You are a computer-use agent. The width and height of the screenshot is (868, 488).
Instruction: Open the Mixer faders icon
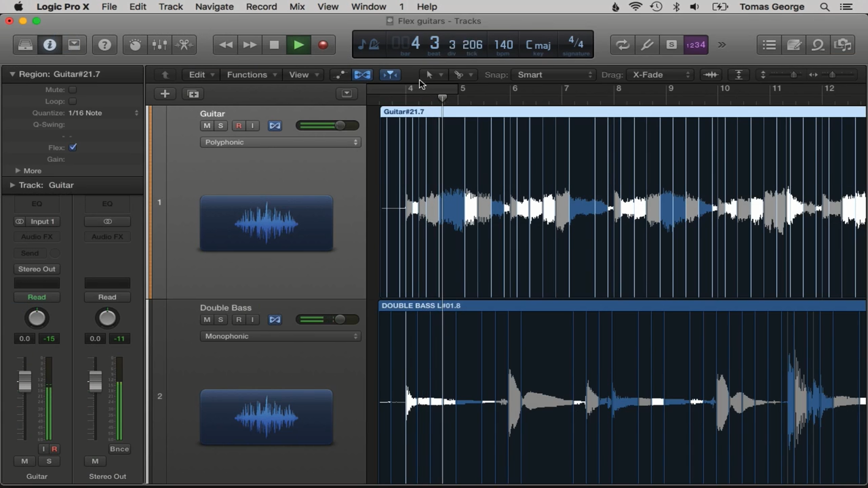[159, 45]
